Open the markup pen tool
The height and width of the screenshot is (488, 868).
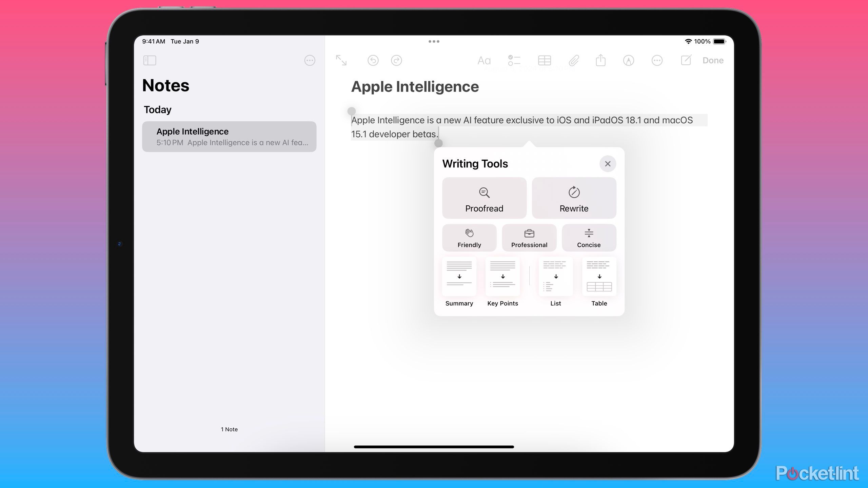tap(629, 60)
